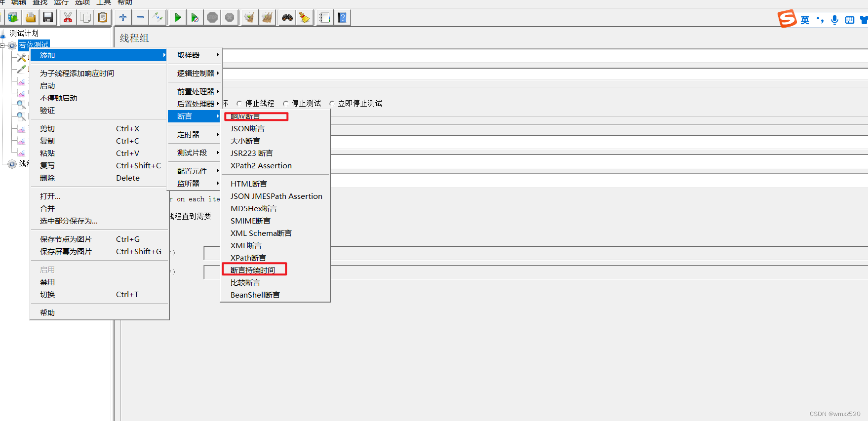
Task: Open the Sogou soft keyboard icon
Action: (850, 20)
